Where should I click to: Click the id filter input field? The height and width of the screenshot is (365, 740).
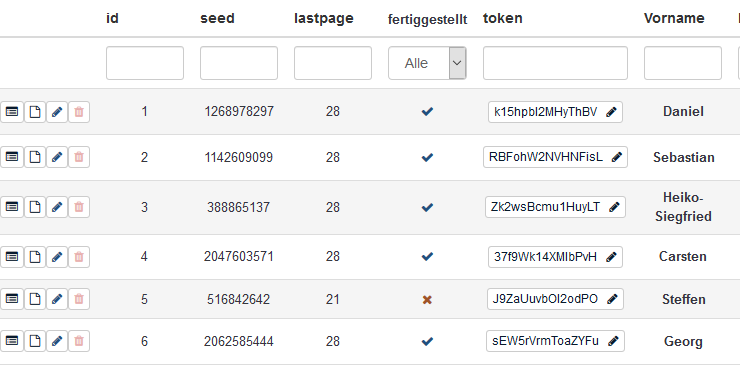145,63
